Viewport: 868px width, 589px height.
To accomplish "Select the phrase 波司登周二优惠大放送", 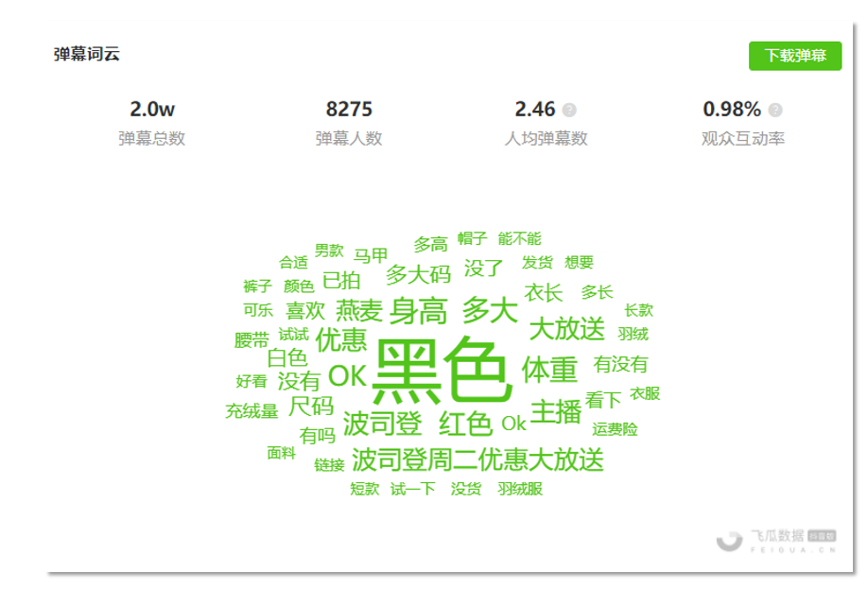I will click(477, 459).
